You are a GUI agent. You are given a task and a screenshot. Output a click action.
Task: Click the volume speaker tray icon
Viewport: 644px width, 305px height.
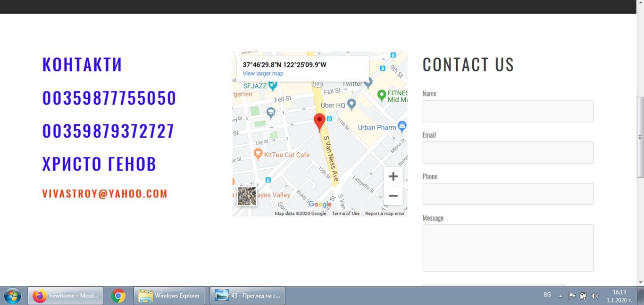tap(594, 296)
